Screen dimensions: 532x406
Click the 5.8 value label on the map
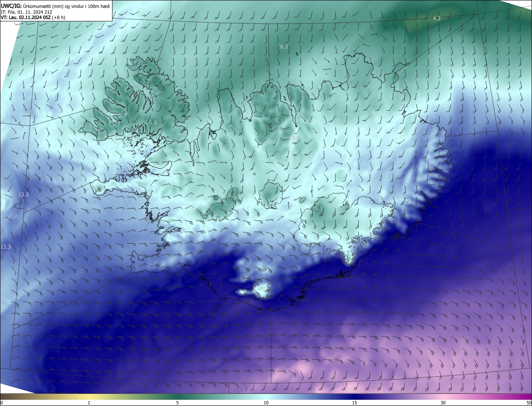153,122
